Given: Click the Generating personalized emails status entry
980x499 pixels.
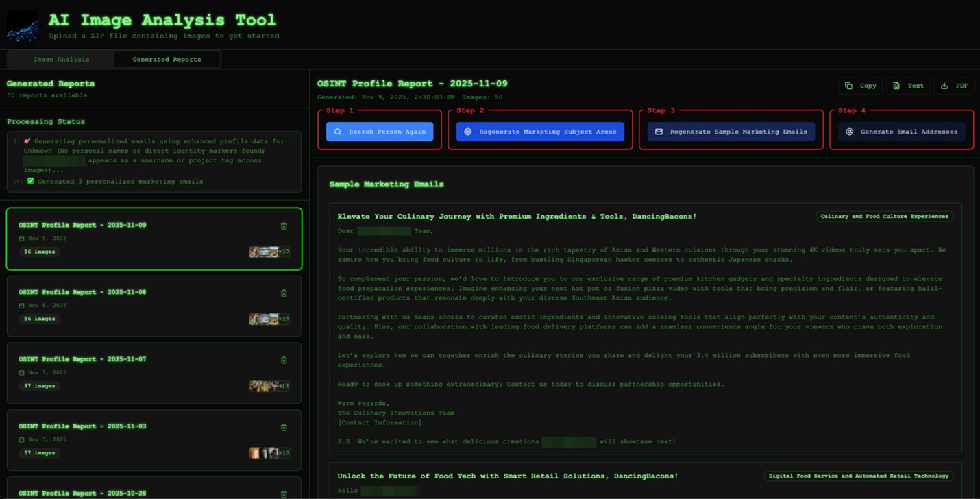Looking at the screenshot, I should 154,156.
